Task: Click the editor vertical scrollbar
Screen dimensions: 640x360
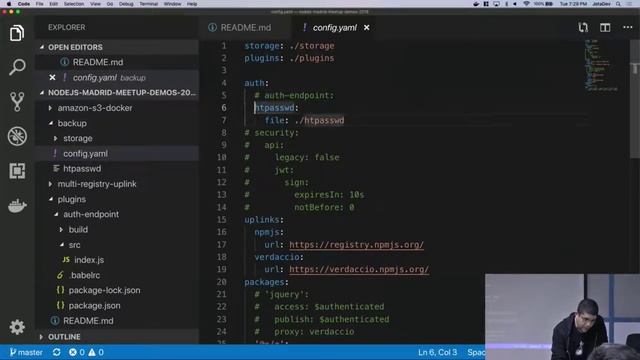Action: coord(635,98)
